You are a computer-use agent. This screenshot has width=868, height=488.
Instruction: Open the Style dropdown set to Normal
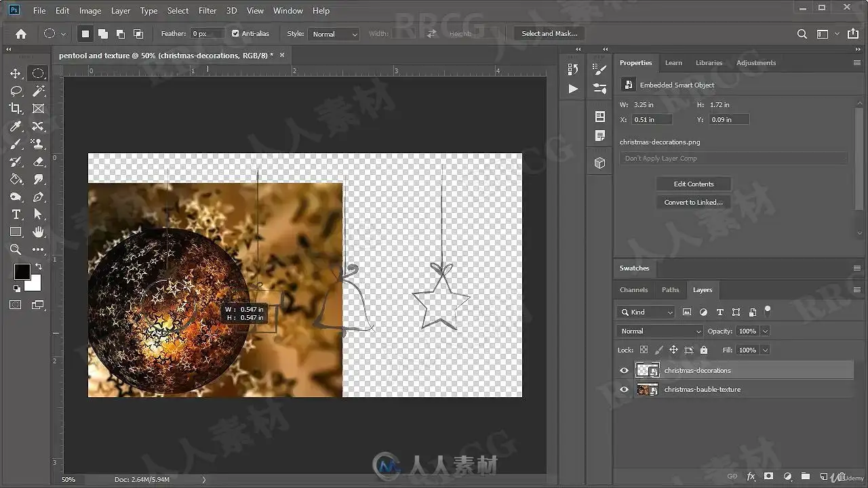334,34
